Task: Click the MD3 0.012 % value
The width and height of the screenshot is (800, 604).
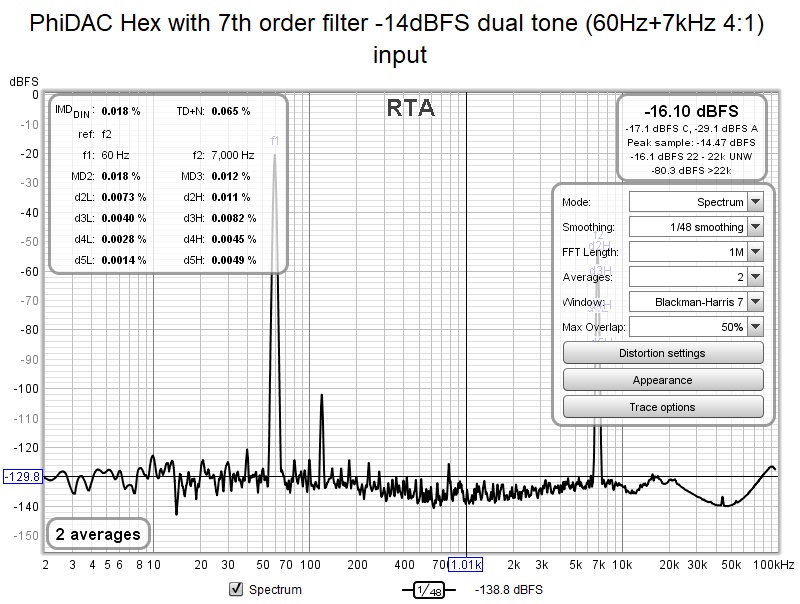Action: pyautogui.click(x=231, y=176)
